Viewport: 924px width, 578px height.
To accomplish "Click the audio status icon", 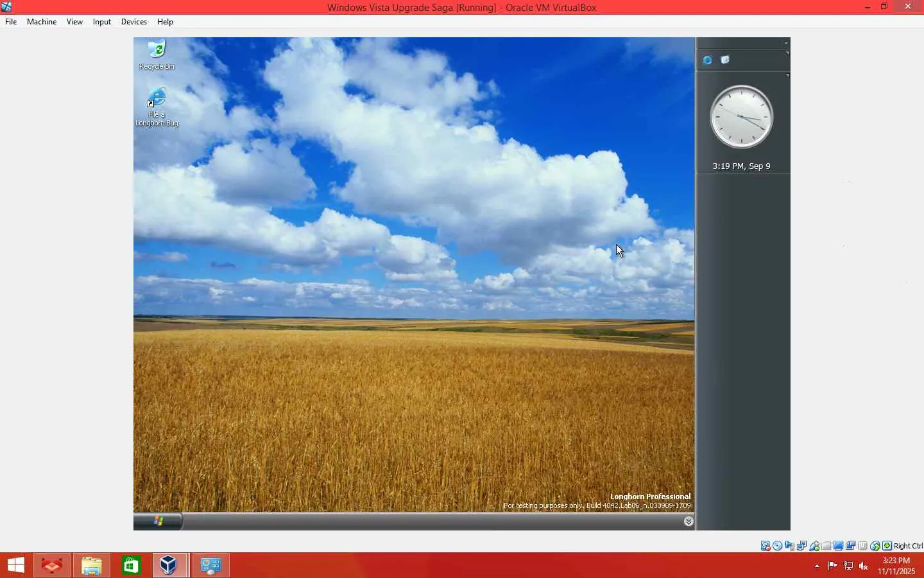I will (790, 546).
